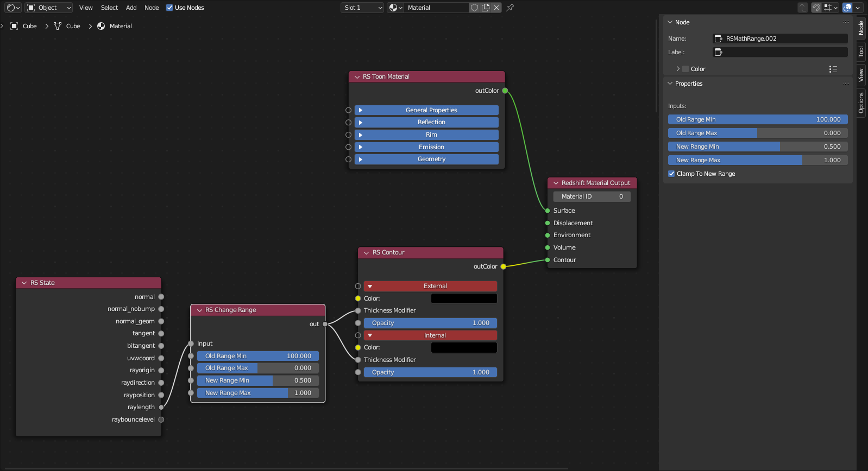
Task: Click the node Name field RSMathRange.002
Action: (x=780, y=39)
